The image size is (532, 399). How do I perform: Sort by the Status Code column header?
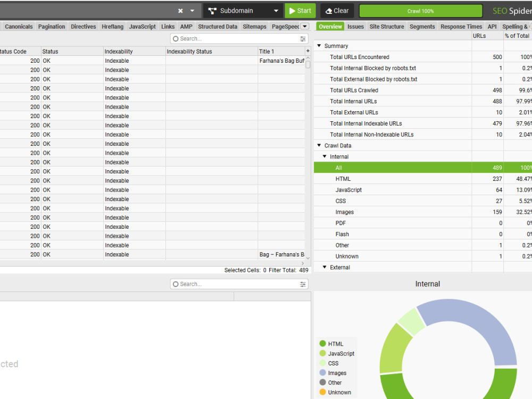20,52
